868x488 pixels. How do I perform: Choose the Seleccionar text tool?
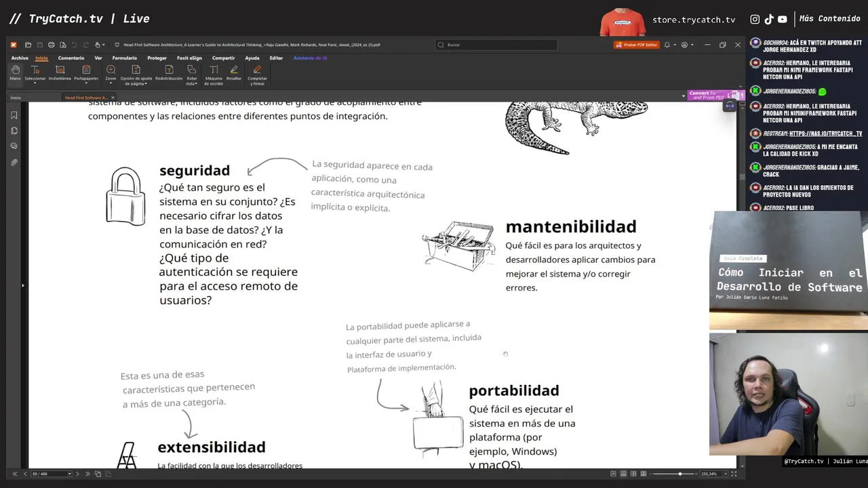pos(35,73)
